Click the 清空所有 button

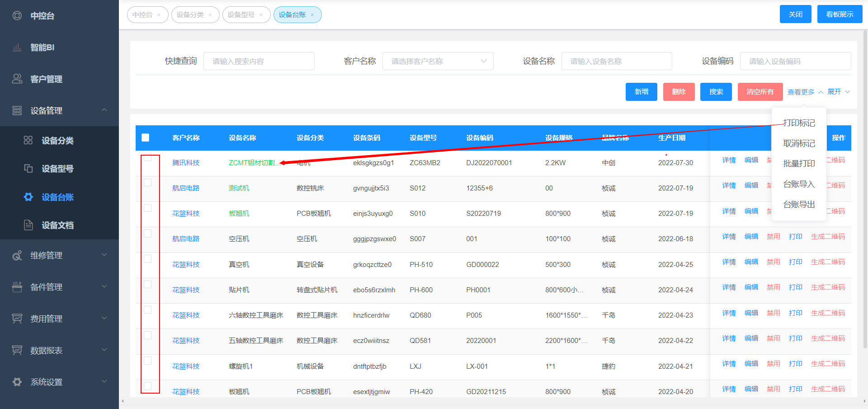click(x=760, y=92)
